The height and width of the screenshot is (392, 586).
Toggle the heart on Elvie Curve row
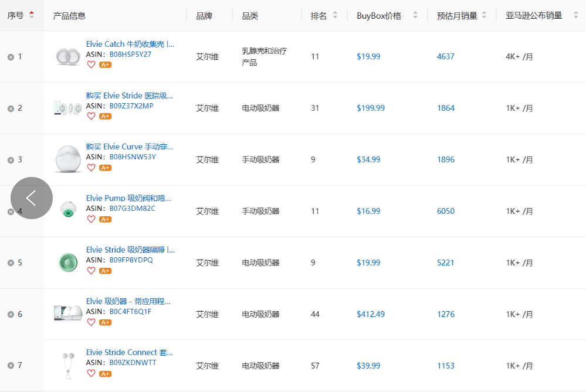[x=92, y=168]
